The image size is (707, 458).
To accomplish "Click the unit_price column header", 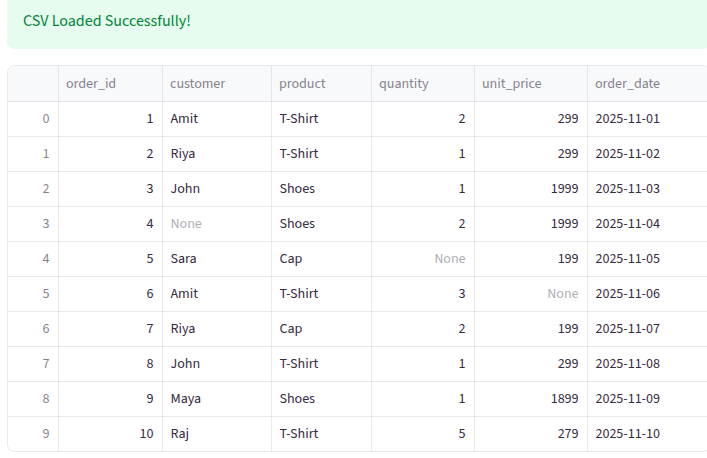I will pyautogui.click(x=512, y=84).
